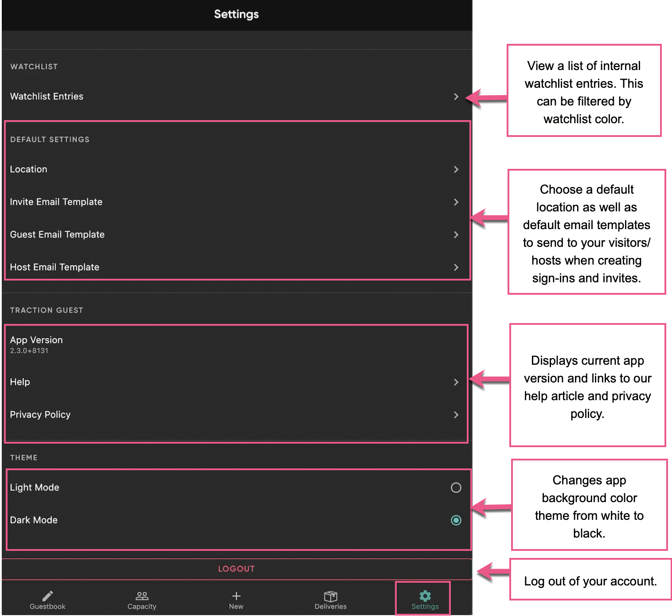
Task: Select the Light Mode radio button
Action: [x=456, y=487]
